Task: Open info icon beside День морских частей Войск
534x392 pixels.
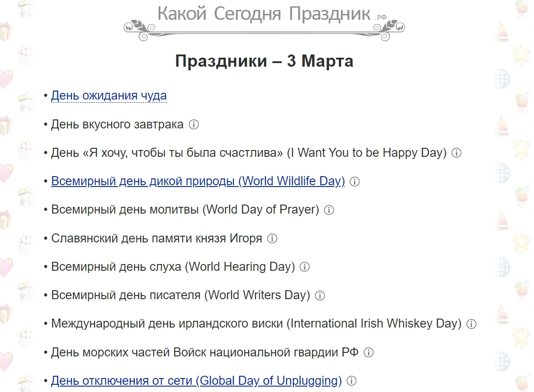Action: click(369, 352)
